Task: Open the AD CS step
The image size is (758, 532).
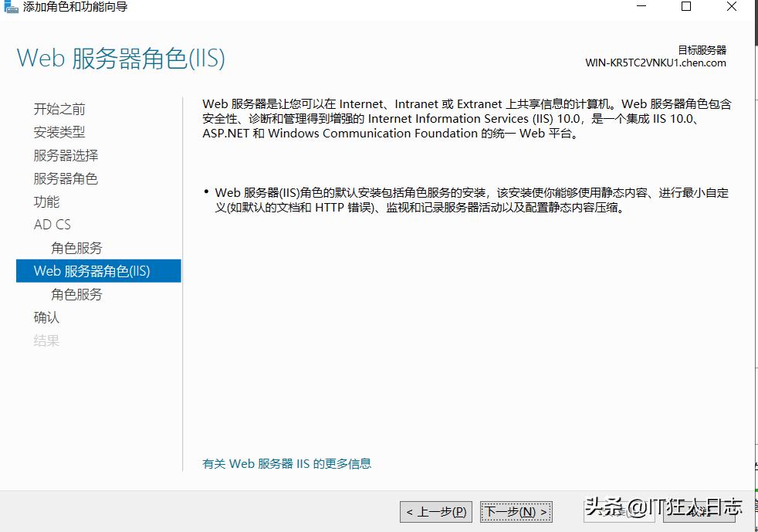Action: click(52, 225)
